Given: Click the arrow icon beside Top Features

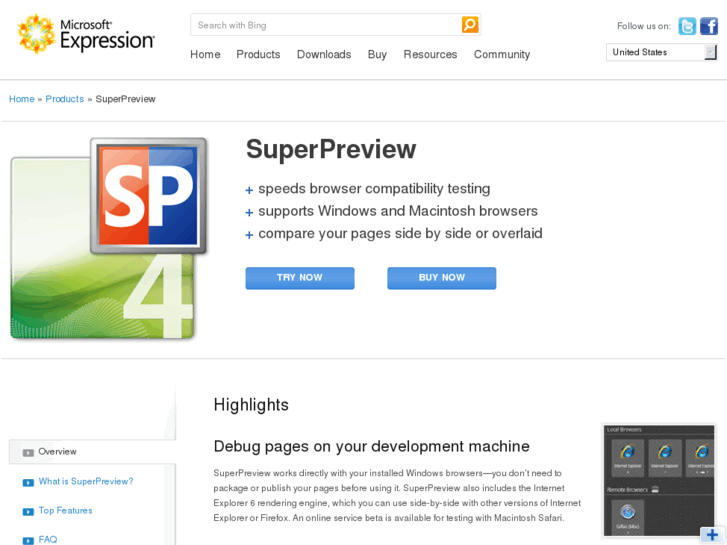Looking at the screenshot, I should (x=28, y=512).
